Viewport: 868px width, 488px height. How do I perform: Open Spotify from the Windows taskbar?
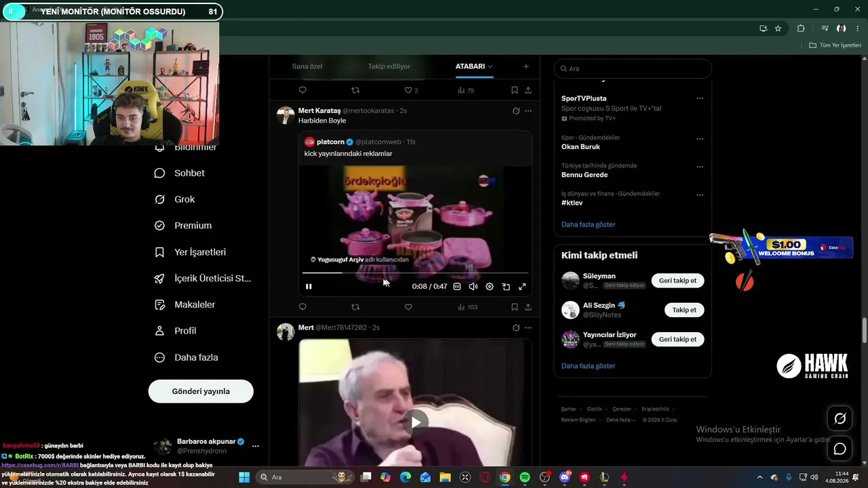pyautogui.click(x=525, y=477)
